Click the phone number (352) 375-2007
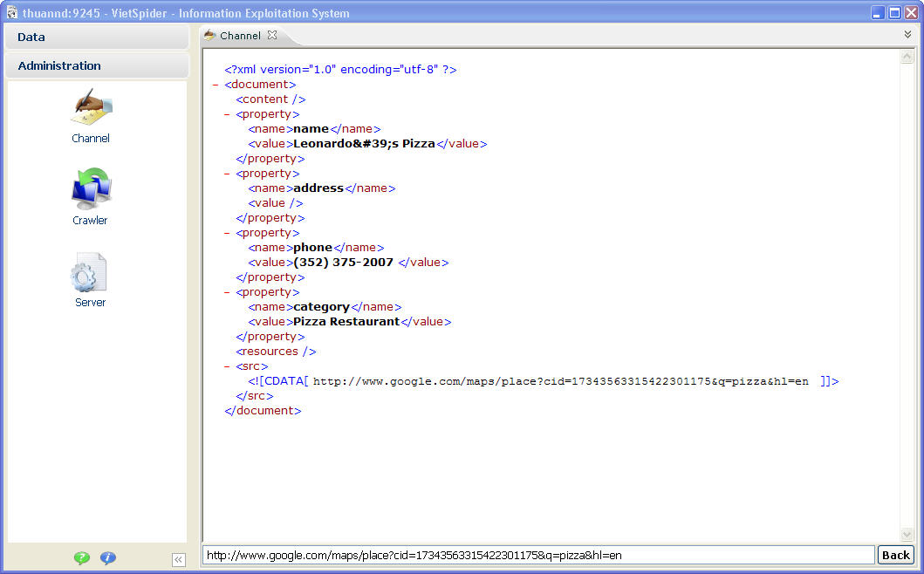 tap(344, 263)
